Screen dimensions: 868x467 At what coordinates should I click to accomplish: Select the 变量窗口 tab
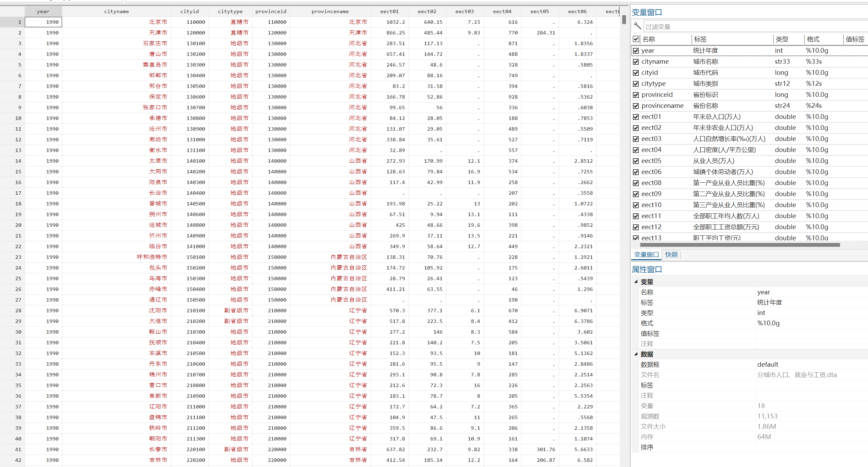(x=646, y=255)
